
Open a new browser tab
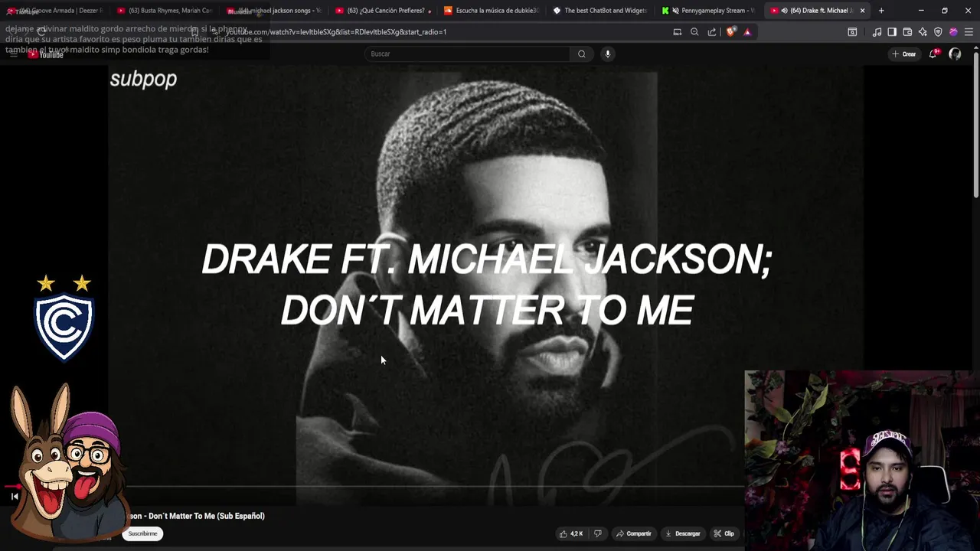click(x=881, y=11)
